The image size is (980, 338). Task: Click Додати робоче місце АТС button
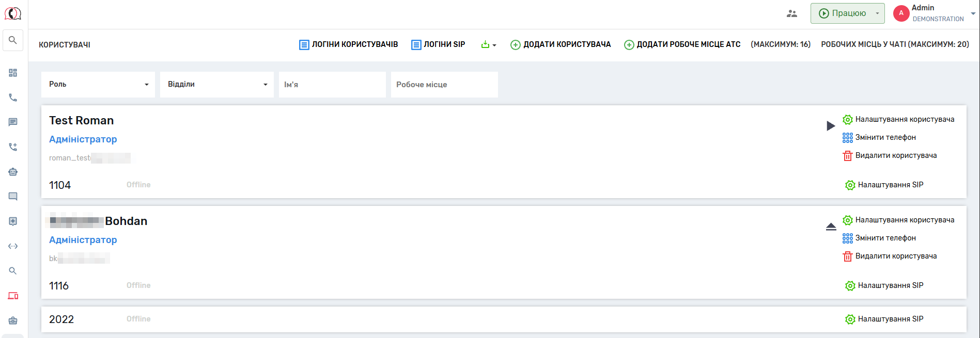[x=682, y=45]
